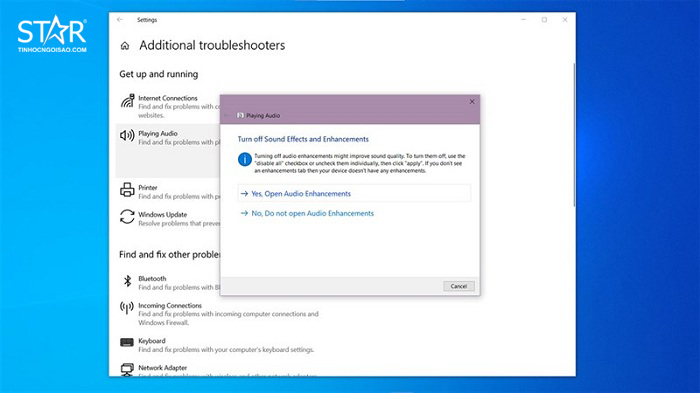The width and height of the screenshot is (700, 393).
Task: Click the Settings back arrow
Action: [x=120, y=20]
